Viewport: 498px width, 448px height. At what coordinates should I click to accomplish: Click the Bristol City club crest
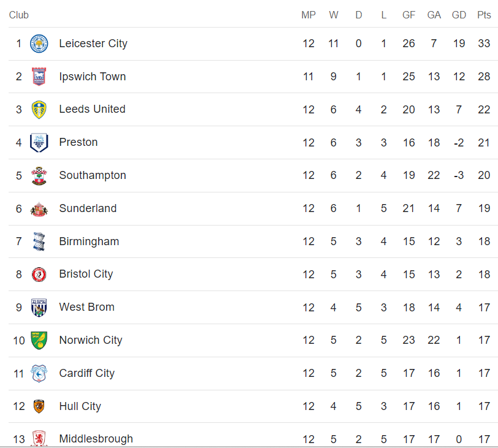[x=39, y=275]
